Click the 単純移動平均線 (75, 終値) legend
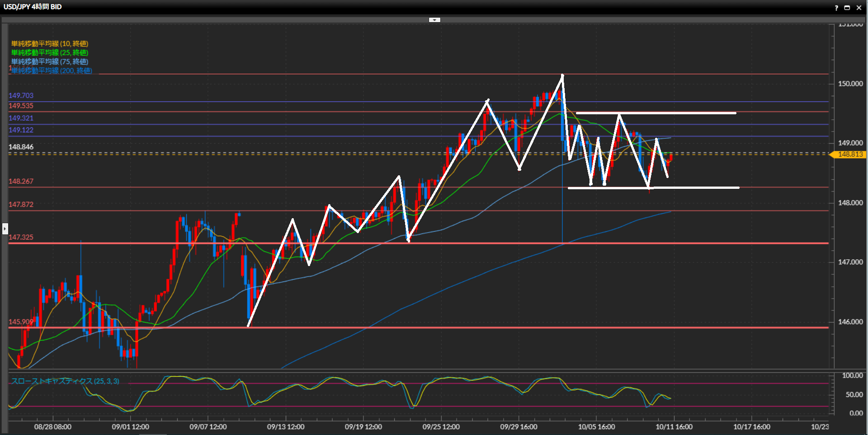This screenshot has height=435, width=868. 50,62
